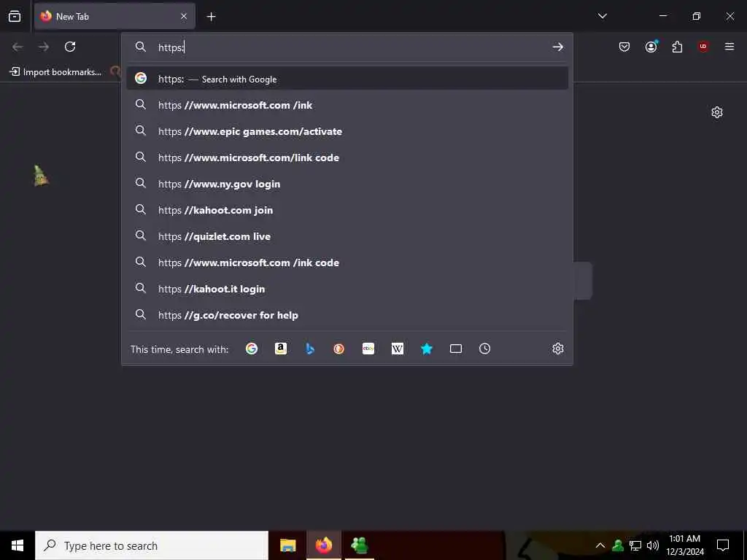Open volume control in system tray
Viewport: 747px width, 560px height.
pos(653,545)
